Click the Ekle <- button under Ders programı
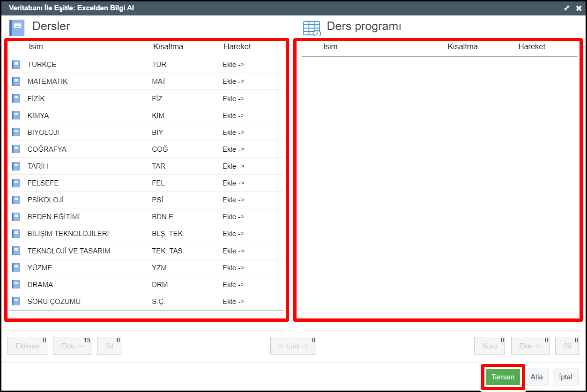This screenshot has width=587, height=392. point(530,346)
